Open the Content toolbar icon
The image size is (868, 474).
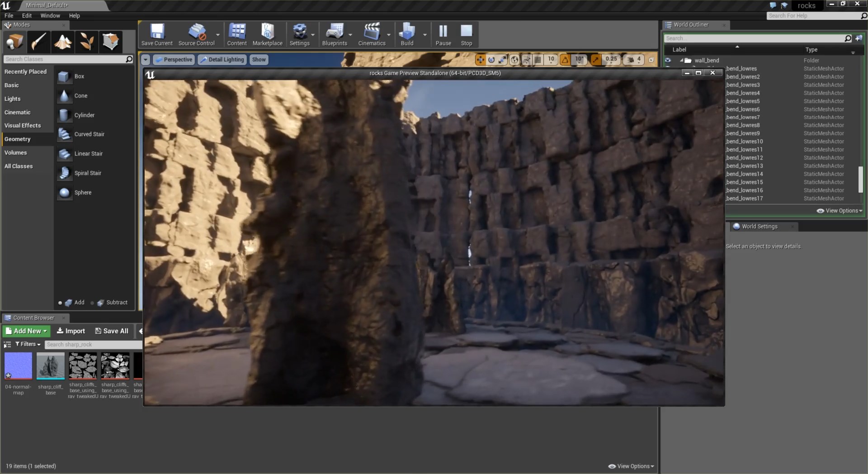[x=237, y=34]
